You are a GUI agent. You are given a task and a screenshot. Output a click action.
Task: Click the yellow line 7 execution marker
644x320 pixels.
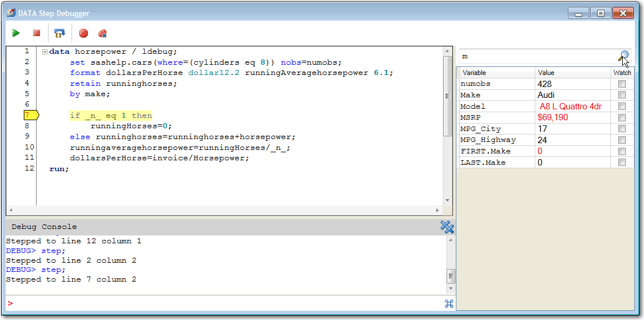(29, 116)
